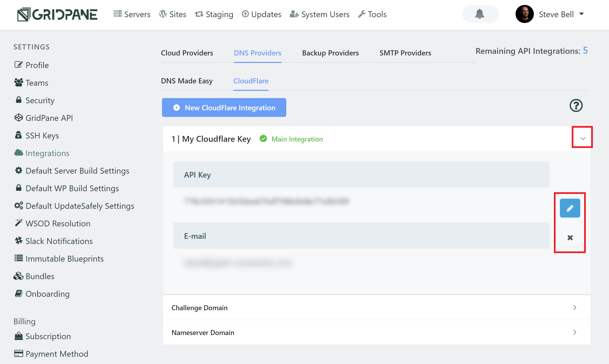Open Security settings link

(40, 100)
